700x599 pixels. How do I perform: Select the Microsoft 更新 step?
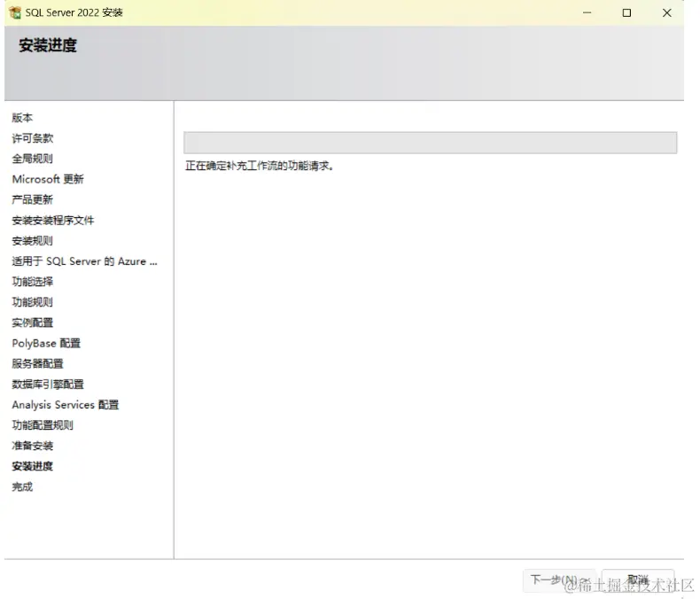coord(48,179)
